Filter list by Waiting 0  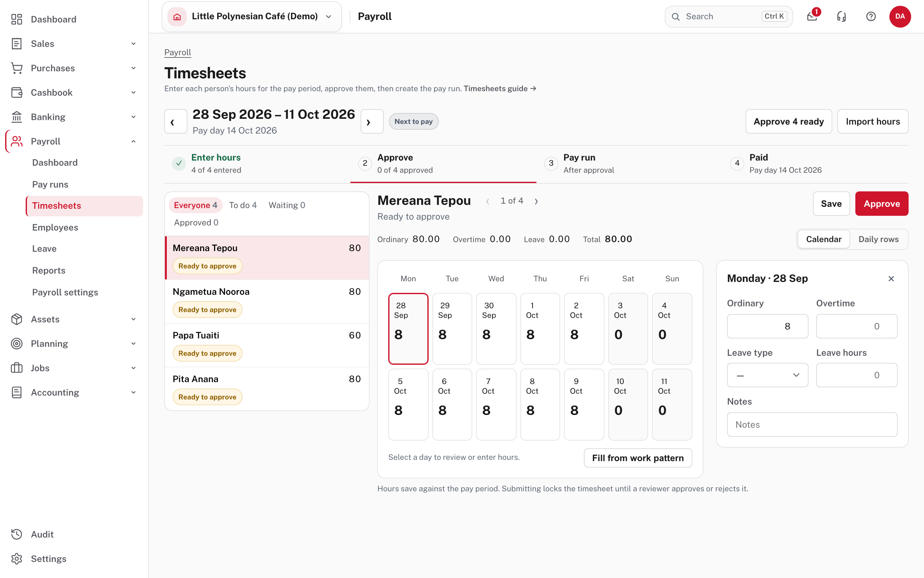[287, 205]
